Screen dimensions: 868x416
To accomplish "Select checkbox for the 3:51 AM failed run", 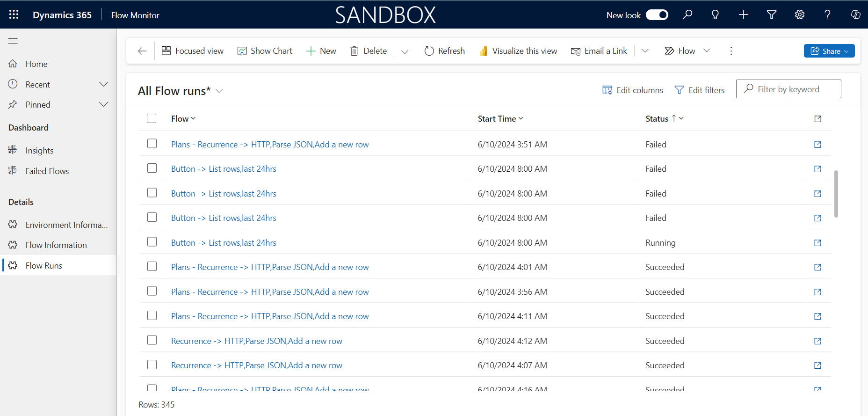I will 152,144.
